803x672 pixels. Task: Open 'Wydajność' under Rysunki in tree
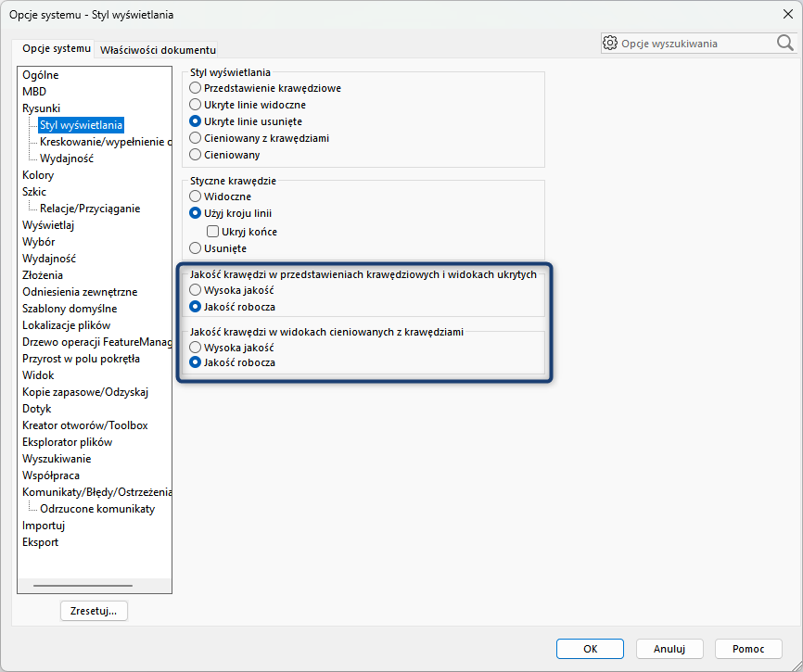(67, 158)
